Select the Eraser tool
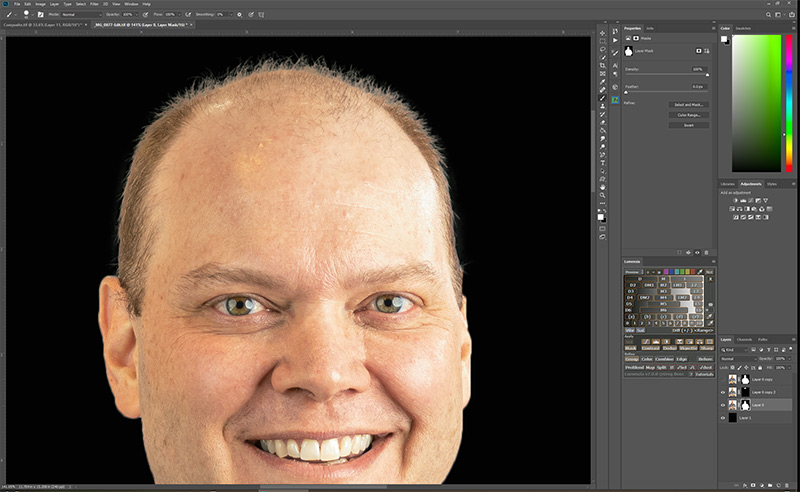The height and width of the screenshot is (492, 800). (x=603, y=122)
